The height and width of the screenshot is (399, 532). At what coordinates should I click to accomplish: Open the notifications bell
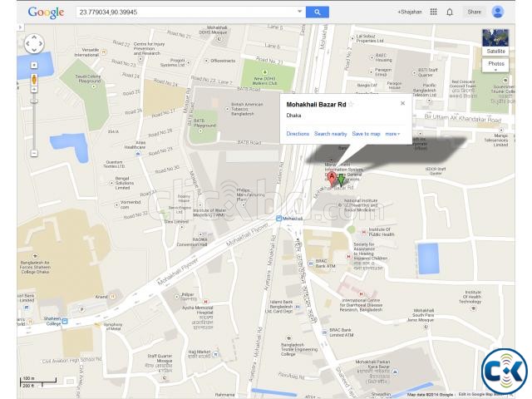tap(450, 12)
